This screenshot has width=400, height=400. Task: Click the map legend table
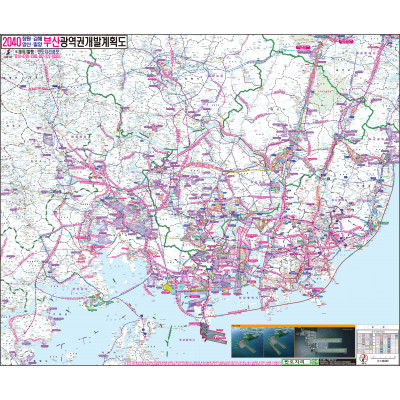[x=377, y=340]
